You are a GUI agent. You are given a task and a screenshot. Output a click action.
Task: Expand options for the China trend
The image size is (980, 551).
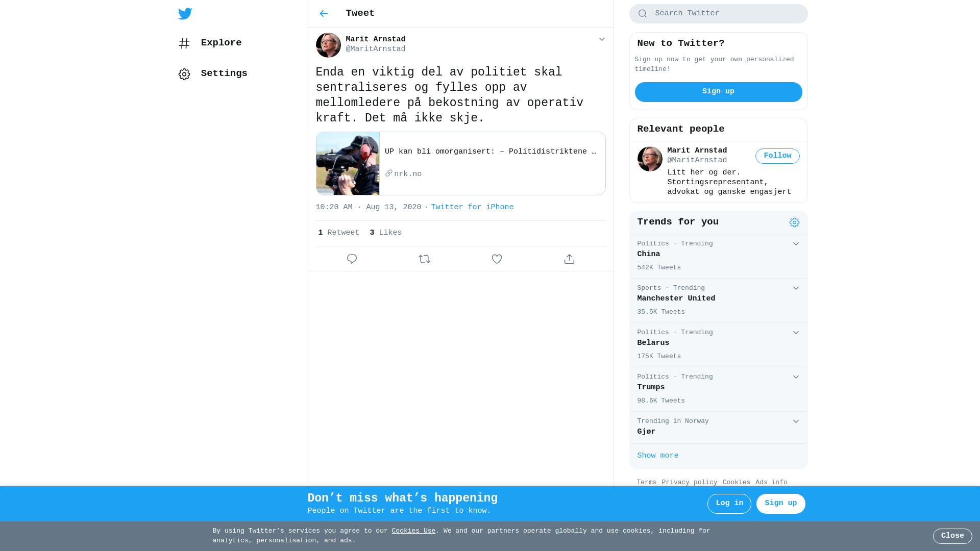coord(796,244)
